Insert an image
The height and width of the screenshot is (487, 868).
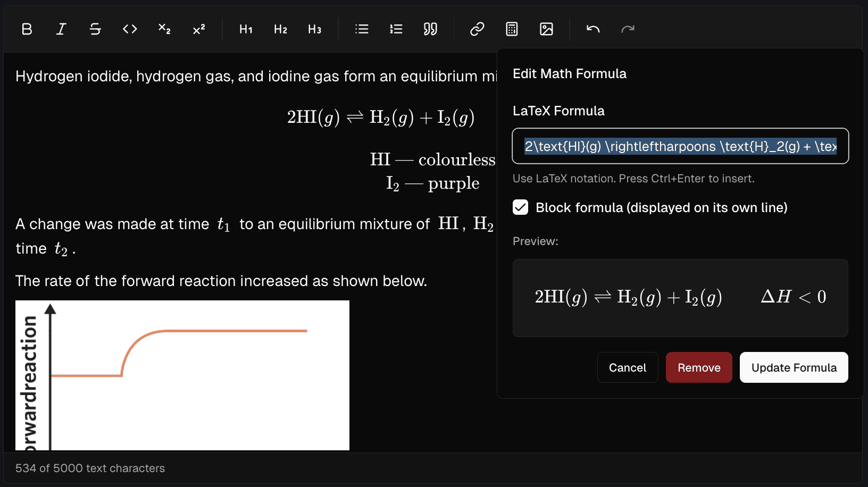click(x=546, y=29)
